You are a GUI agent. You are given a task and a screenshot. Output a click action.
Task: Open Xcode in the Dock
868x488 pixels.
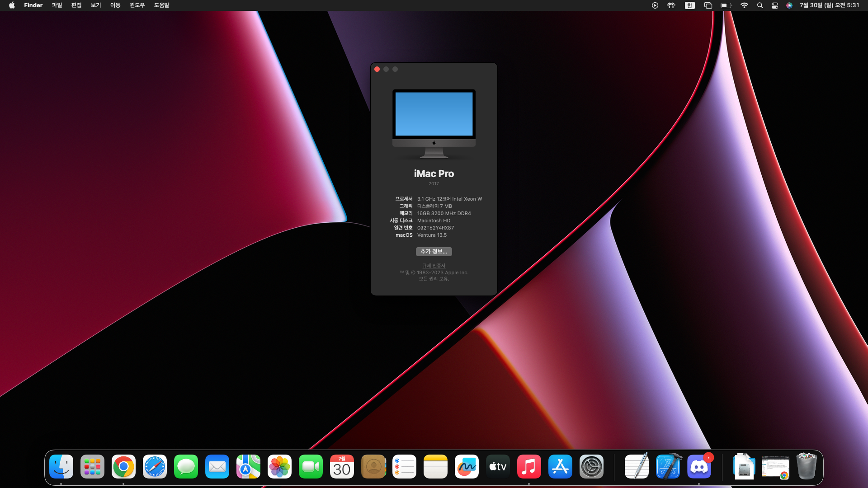point(668,467)
